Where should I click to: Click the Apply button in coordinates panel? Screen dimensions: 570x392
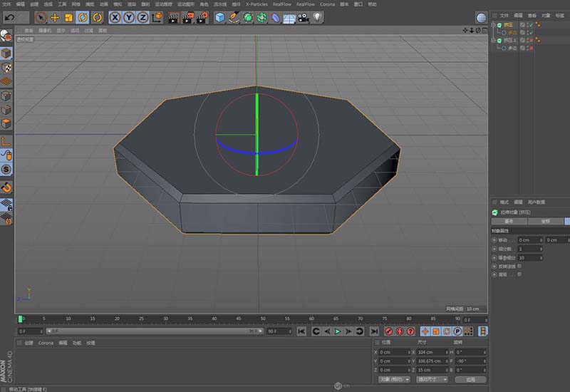click(x=470, y=380)
